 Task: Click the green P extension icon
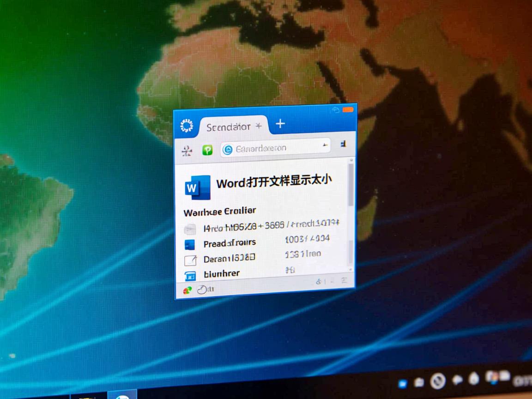pyautogui.click(x=207, y=149)
